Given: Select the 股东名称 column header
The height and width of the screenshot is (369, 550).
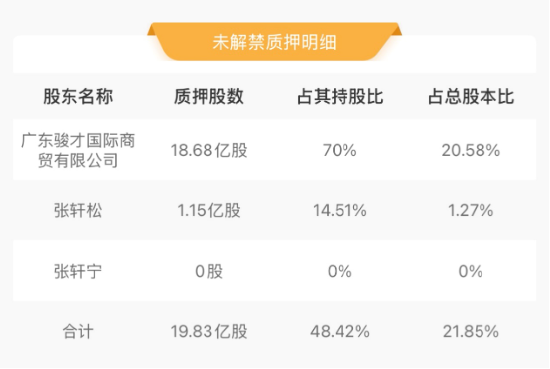Looking at the screenshot, I should [78, 96].
